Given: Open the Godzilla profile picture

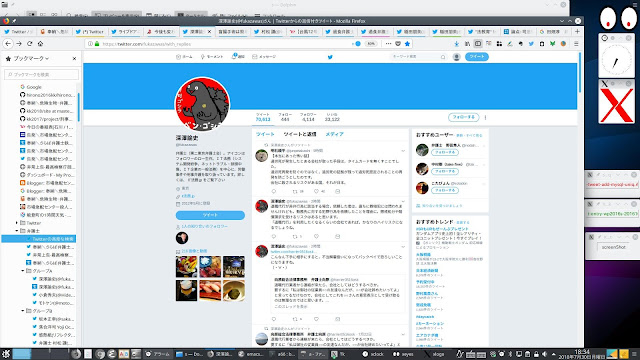Looking at the screenshot, I should click(x=202, y=104).
